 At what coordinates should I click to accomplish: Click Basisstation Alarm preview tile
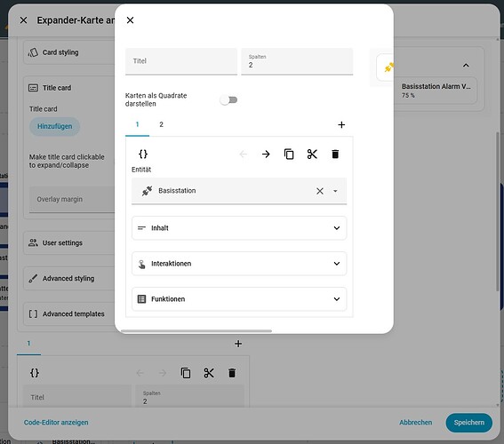(436, 91)
